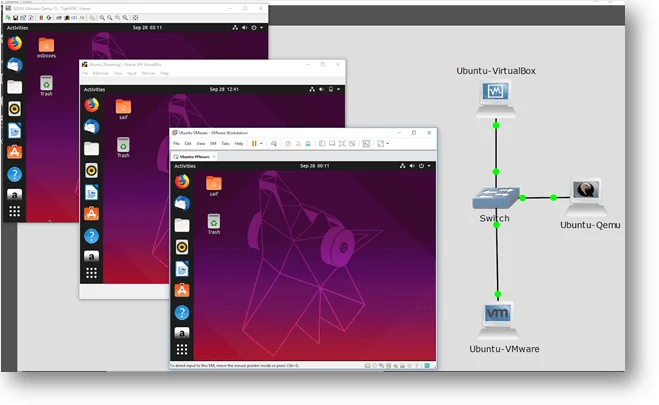Open Thunderbird in the VirtualBox Ubuntu dock

pos(91,127)
